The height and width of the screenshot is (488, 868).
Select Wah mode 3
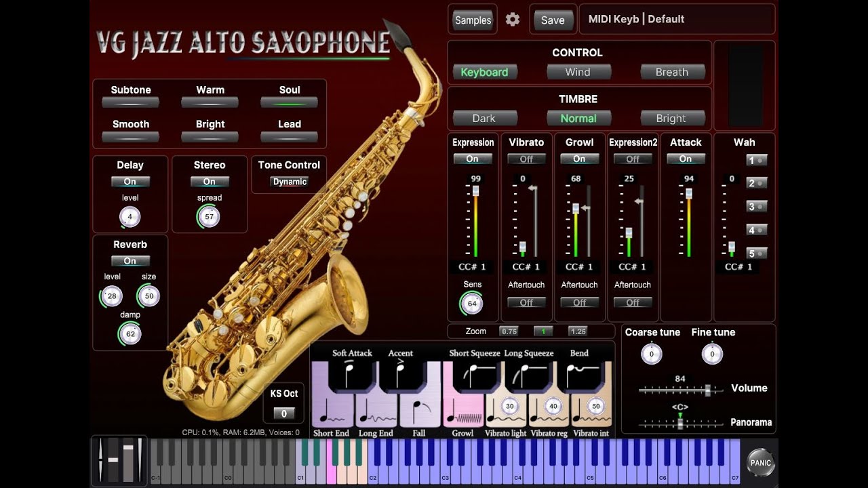[757, 207]
